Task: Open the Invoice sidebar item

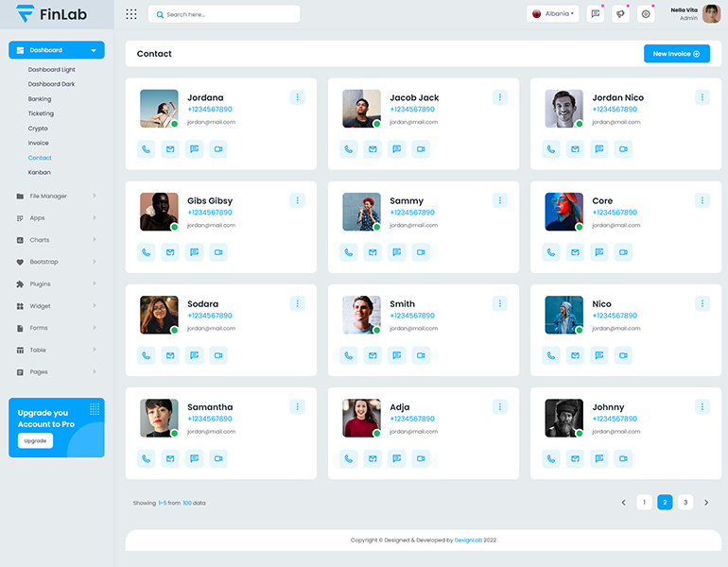Action: pos(39,144)
